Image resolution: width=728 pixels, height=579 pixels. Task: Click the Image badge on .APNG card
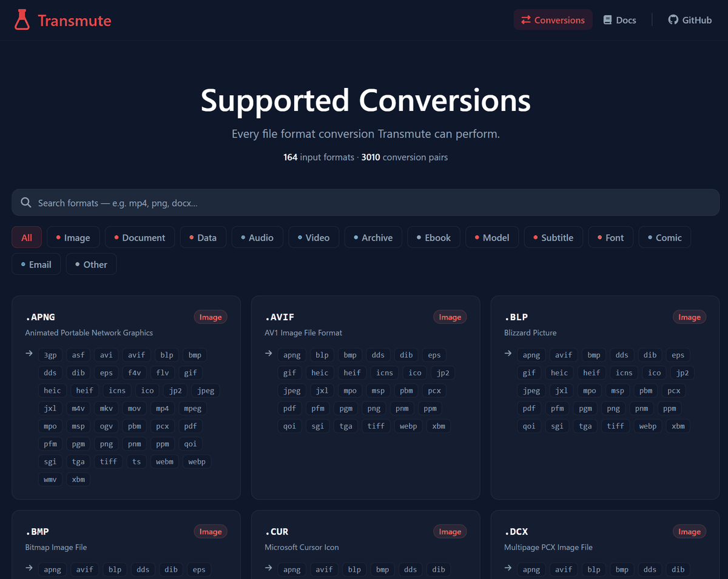pyautogui.click(x=211, y=317)
